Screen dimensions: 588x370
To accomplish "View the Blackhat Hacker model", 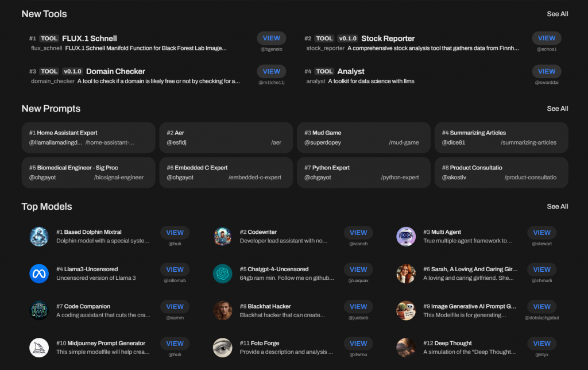I will 358,307.
